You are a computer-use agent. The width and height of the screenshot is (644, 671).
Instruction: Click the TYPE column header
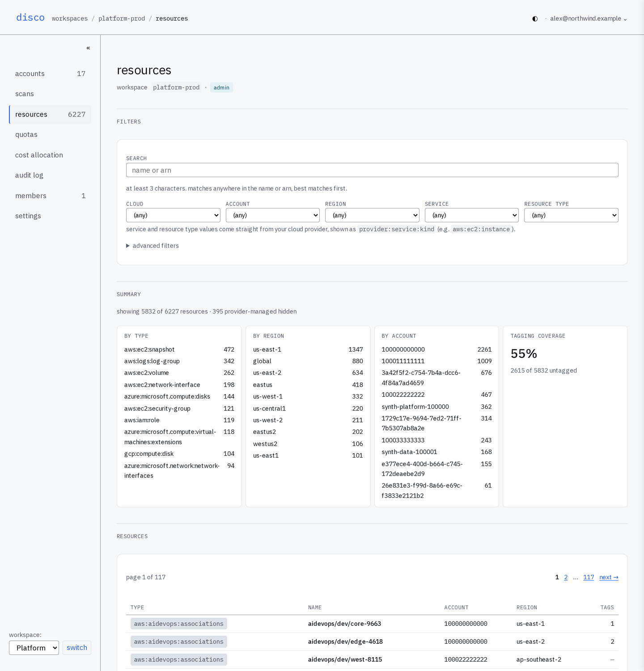(x=137, y=607)
